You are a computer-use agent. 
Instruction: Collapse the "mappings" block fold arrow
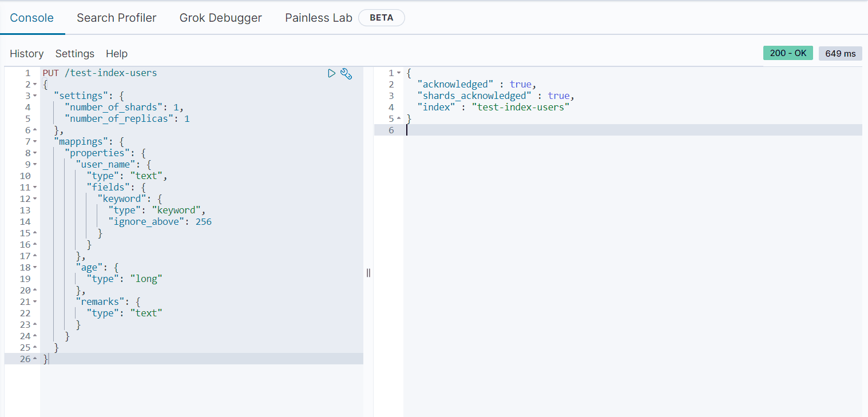point(35,142)
